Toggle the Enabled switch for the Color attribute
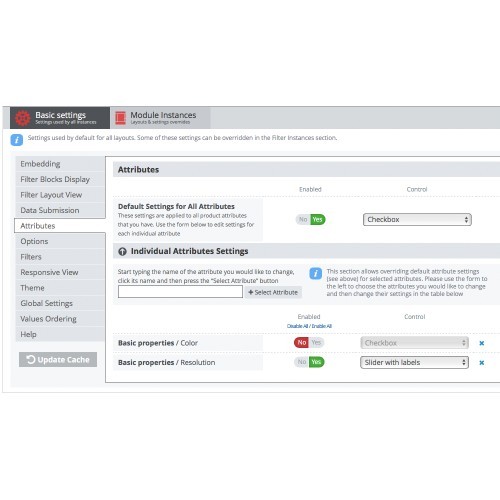Viewport: 500px width, 500px height. (309, 342)
